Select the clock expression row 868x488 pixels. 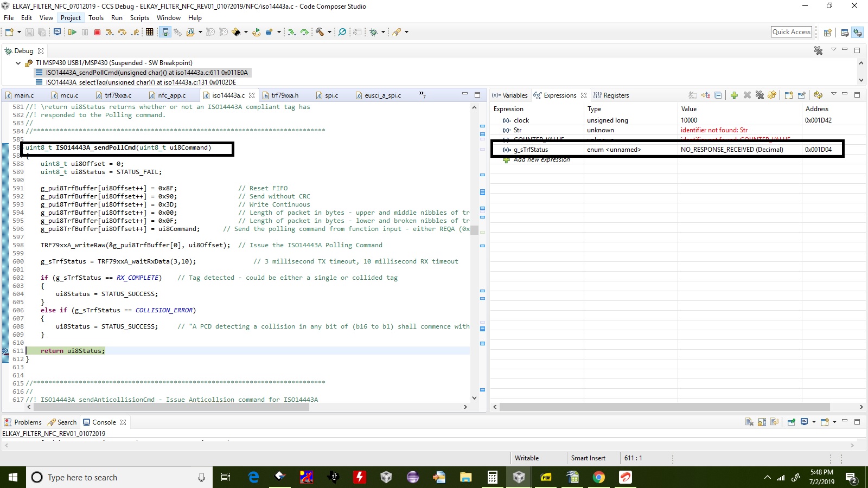(667, 120)
